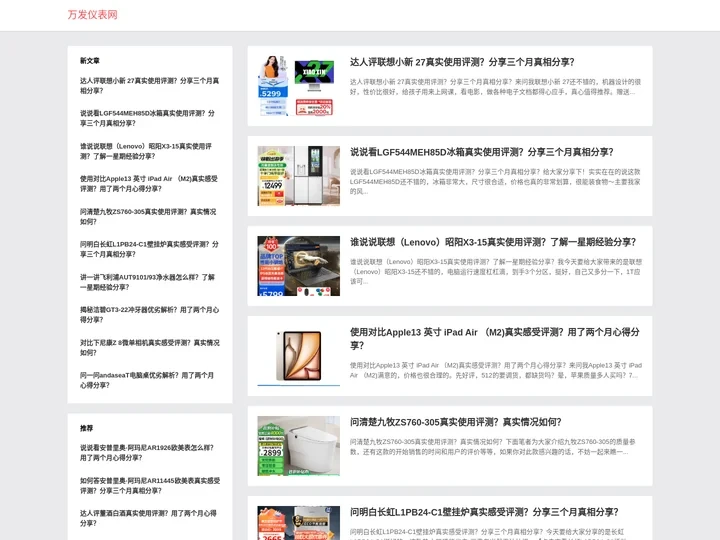Viewport: 720px width, 540px height.
Task: Click the 长虹L1PB24-C1 article excerpt text
Action: click(x=487, y=534)
